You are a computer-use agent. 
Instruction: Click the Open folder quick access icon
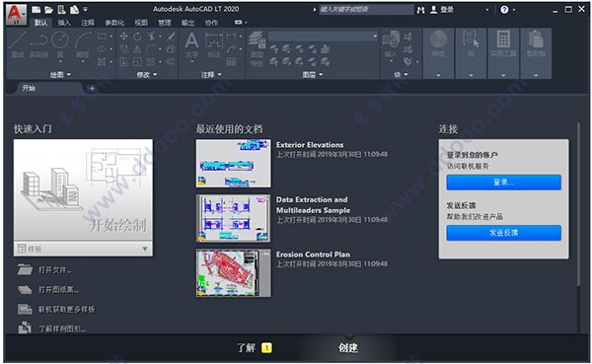48,10
